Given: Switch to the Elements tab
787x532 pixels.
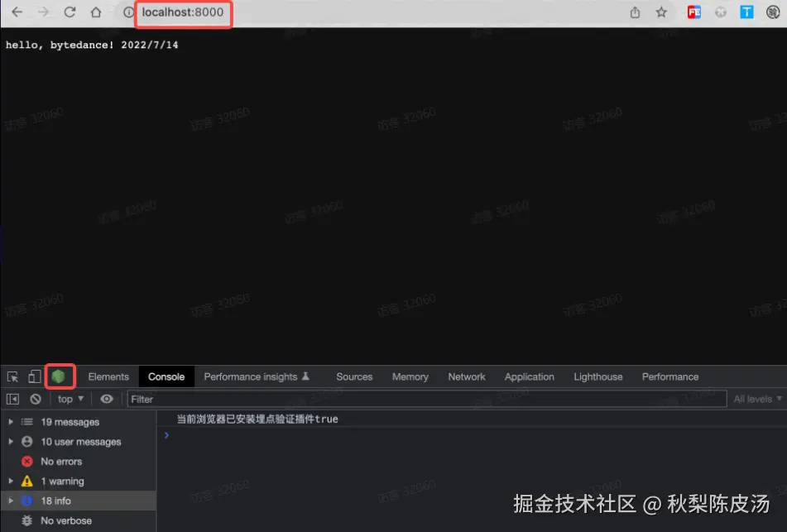Looking at the screenshot, I should pos(108,377).
